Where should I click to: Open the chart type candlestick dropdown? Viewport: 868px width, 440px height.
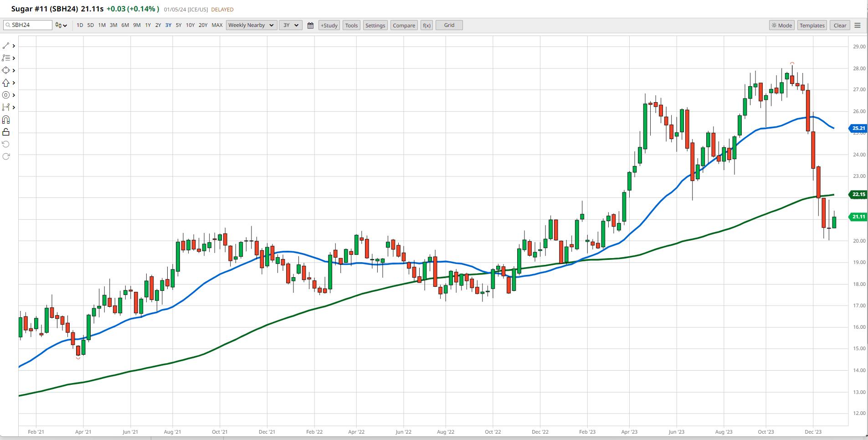(61, 26)
